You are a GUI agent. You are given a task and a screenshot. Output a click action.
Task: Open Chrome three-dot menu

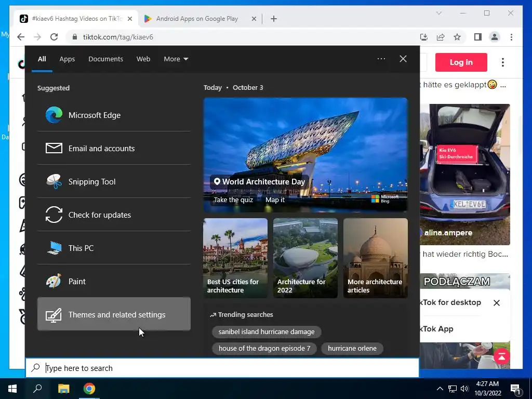(511, 37)
